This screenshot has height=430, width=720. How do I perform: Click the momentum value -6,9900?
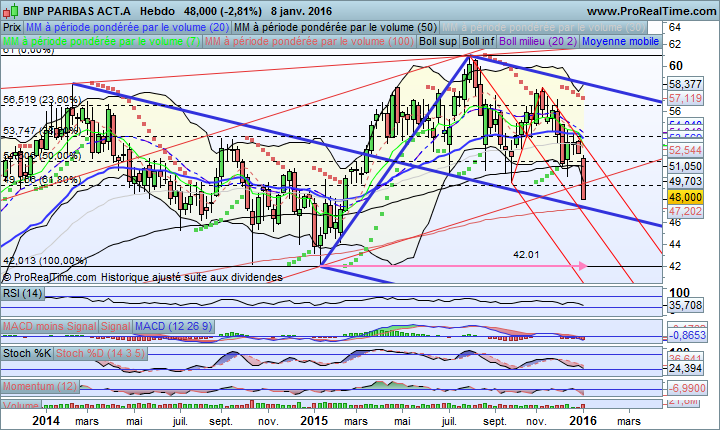(x=686, y=388)
